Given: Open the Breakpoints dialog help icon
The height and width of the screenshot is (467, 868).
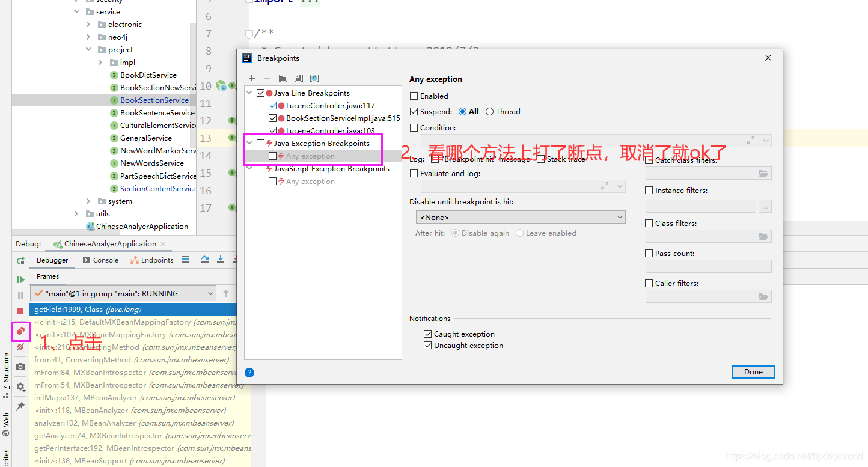Looking at the screenshot, I should click(x=249, y=372).
